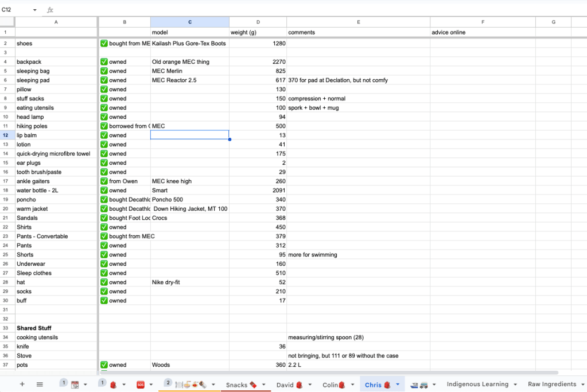The height and width of the screenshot is (392, 587).
Task: Select column D header
Action: point(258,22)
